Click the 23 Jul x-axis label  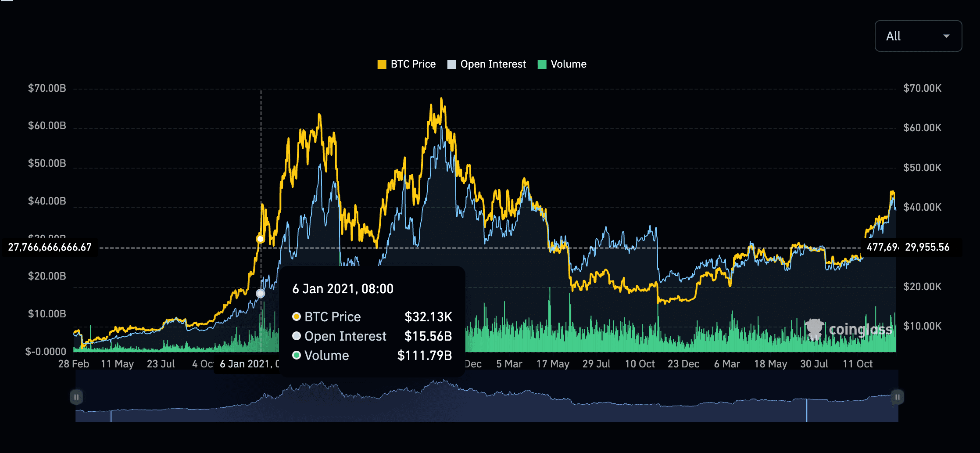[x=161, y=364]
